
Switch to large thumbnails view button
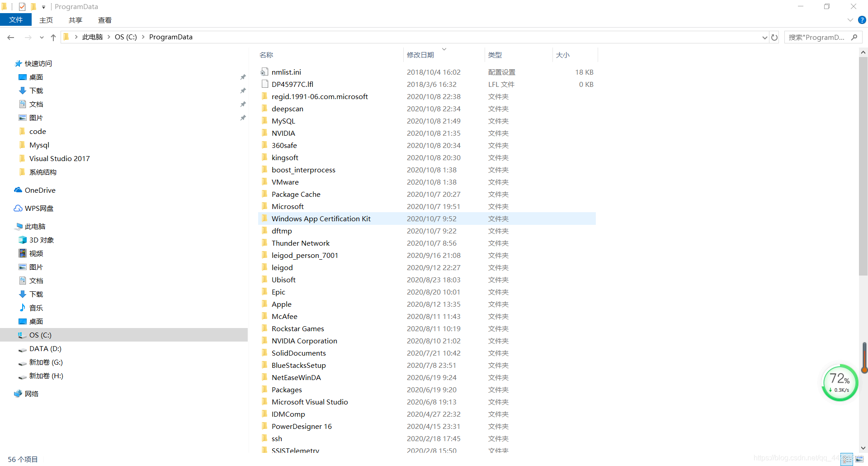click(859, 459)
